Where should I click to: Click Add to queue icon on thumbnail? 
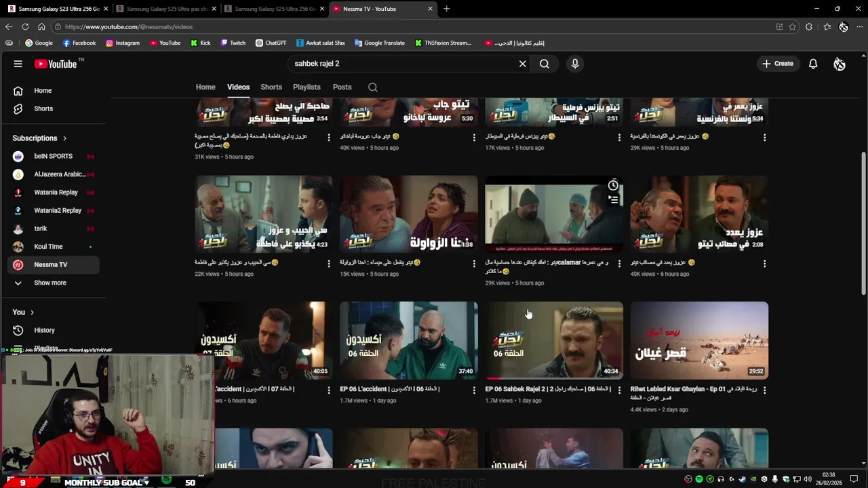click(x=613, y=200)
